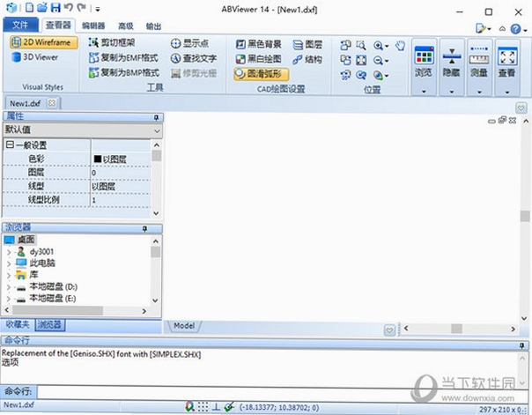Expand the dy3001 tree node
532x415 pixels.
(x=9, y=252)
